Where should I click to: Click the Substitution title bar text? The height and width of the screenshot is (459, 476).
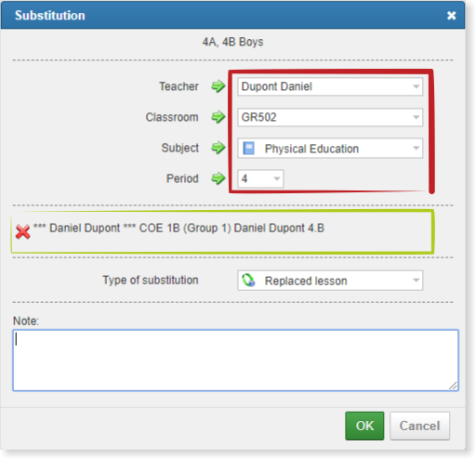click(50, 16)
